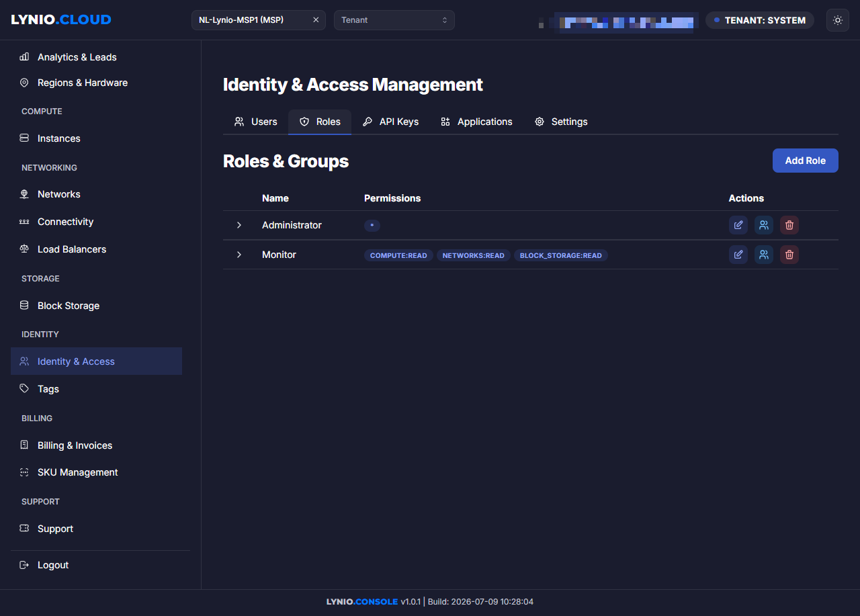
Task: Edit the Administrator role with pencil icon
Action: 738,225
